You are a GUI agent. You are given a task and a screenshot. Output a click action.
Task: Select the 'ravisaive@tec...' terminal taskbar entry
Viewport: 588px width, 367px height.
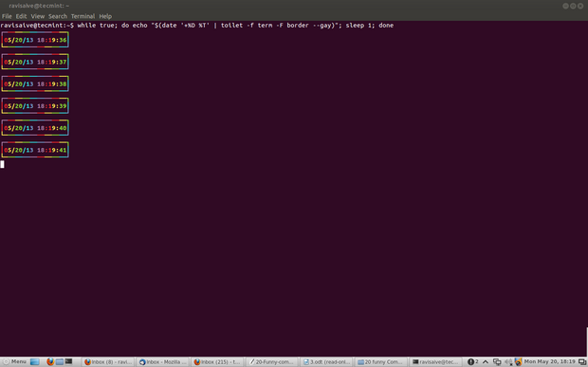(x=435, y=362)
